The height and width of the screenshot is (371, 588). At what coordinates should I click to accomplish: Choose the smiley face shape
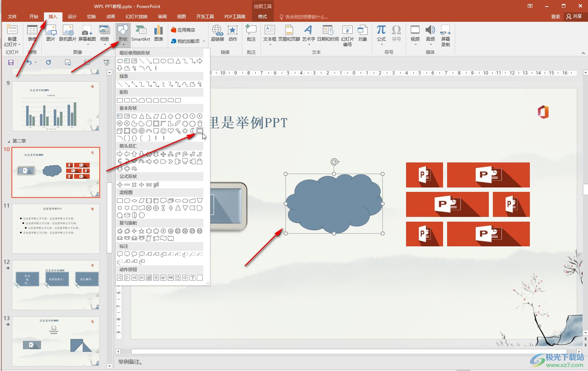163,131
